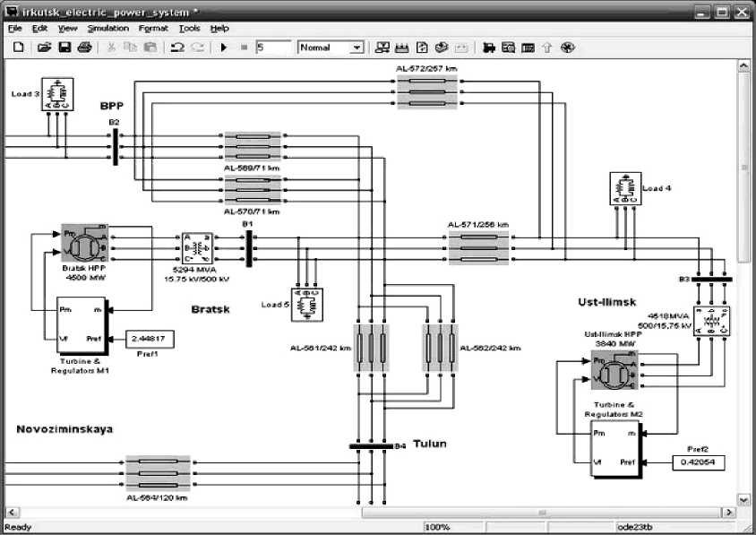The image size is (756, 535).
Task: Select the AL-572/257 km line block
Action: 427,91
